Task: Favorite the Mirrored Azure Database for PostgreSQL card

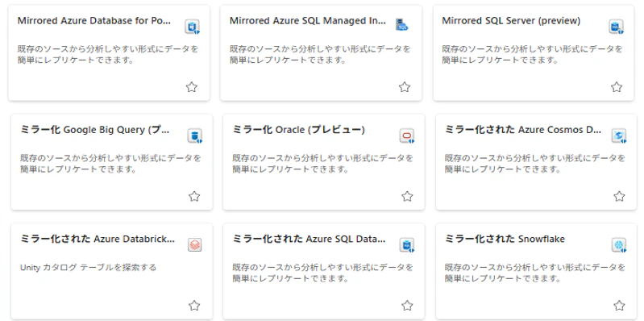Action: [192, 87]
